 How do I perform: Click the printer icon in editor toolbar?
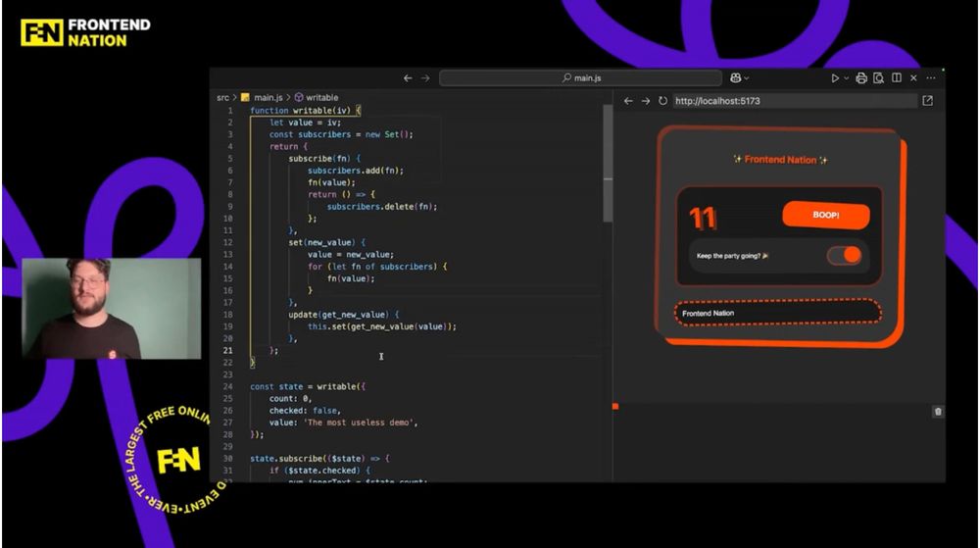pos(861,78)
